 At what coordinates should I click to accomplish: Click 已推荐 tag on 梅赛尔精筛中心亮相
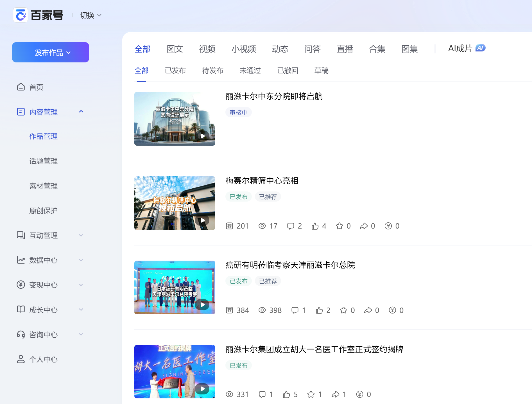pos(268,197)
